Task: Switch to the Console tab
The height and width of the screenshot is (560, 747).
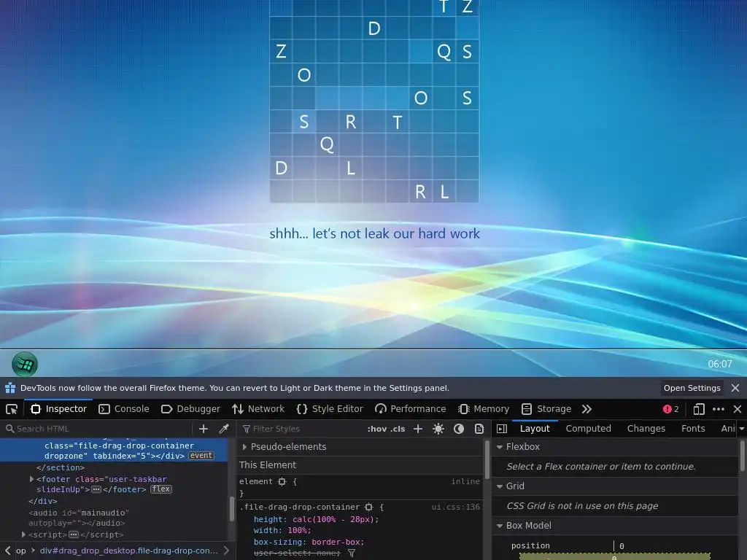Action: click(x=124, y=409)
